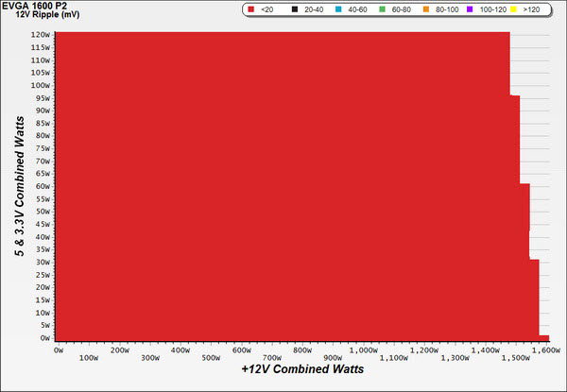Click the '12V Ripple (mV)' subtitle
This screenshot has width=567, height=392.
48,15
